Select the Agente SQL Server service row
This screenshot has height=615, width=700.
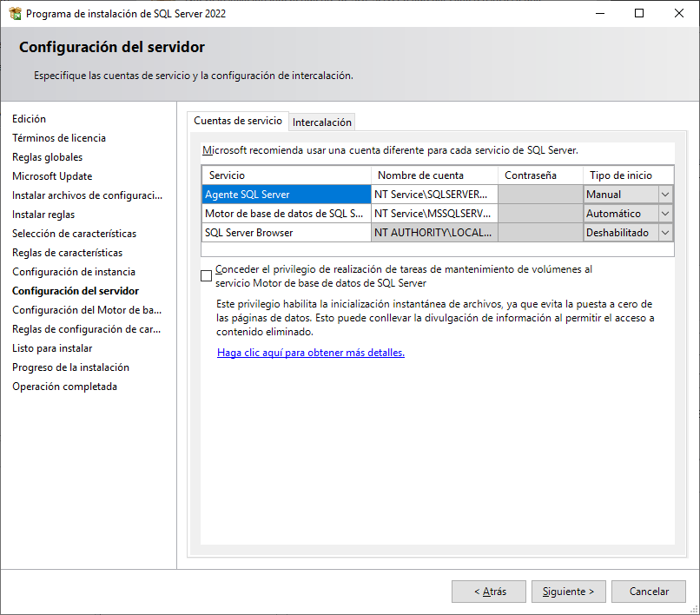click(261, 194)
